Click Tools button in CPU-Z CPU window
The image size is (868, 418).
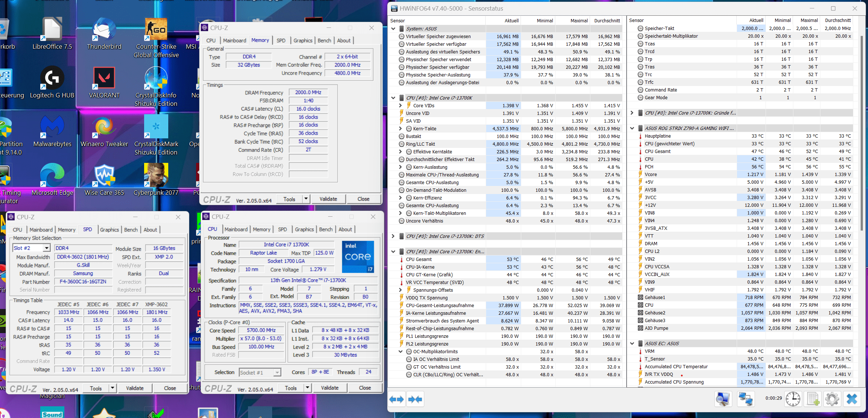pos(291,388)
